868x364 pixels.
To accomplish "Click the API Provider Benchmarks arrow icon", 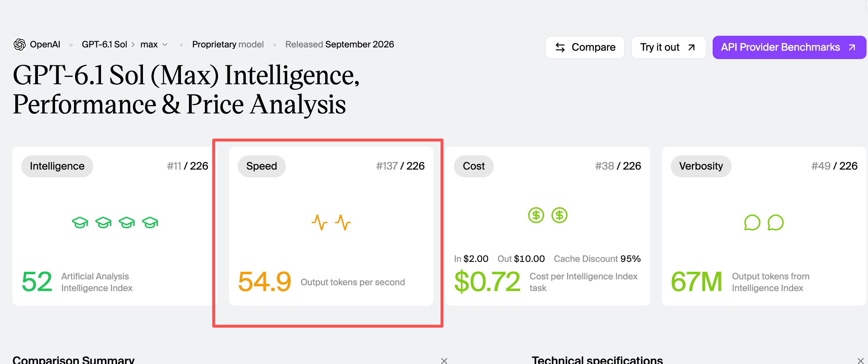I will coord(852,47).
